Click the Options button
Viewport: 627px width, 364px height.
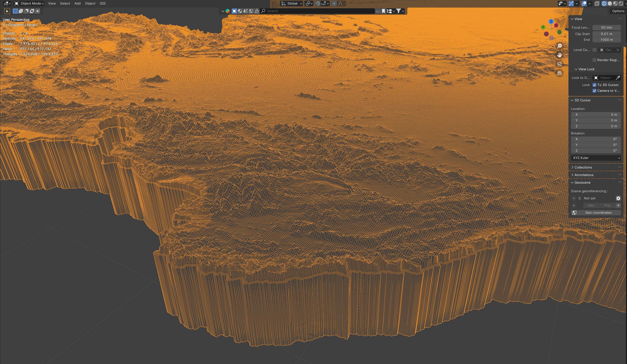coord(618,11)
